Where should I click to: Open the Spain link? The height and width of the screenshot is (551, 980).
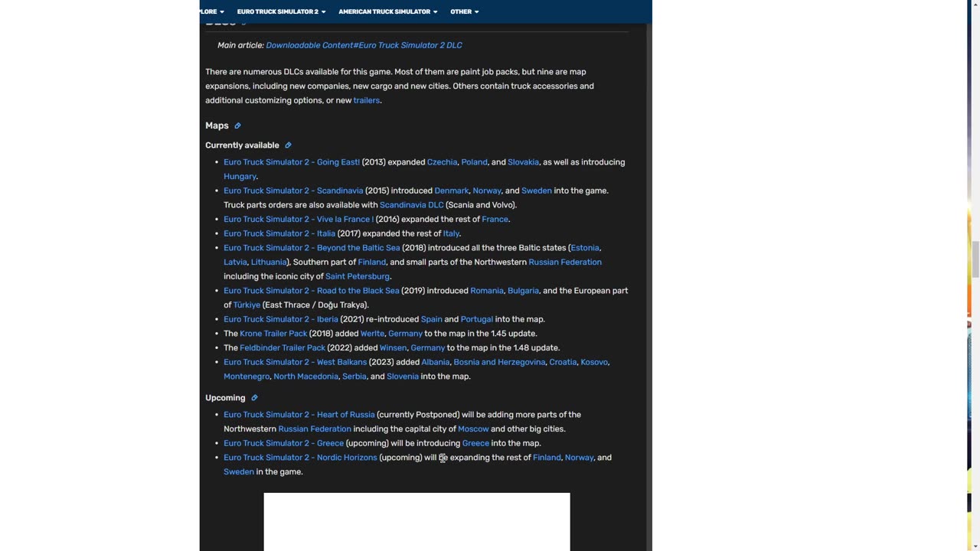(x=431, y=319)
